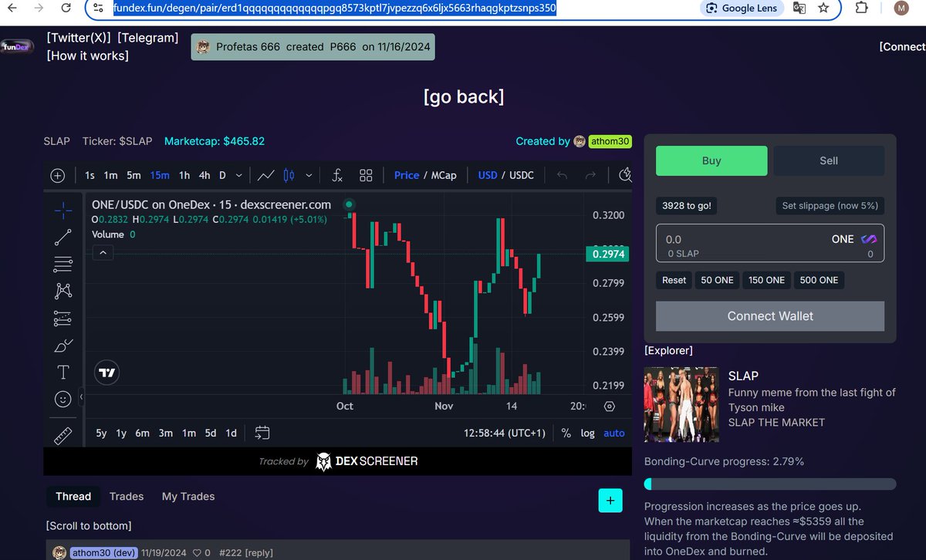The image size is (926, 560).
Task: Open the go to date calendar icon
Action: pos(262,433)
